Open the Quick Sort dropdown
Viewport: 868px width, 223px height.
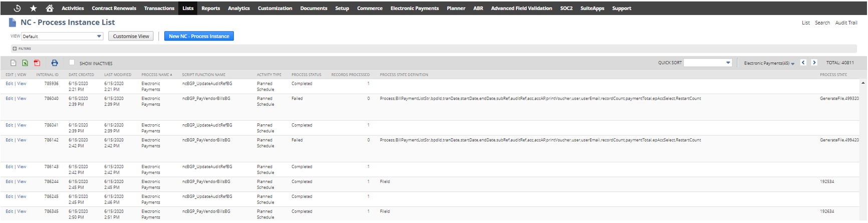click(707, 63)
